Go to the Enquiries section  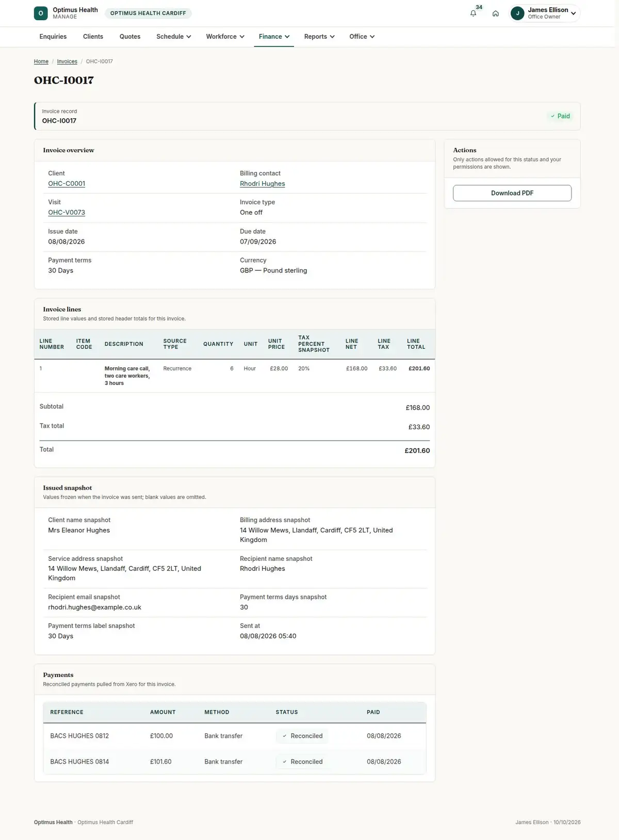[x=53, y=37]
